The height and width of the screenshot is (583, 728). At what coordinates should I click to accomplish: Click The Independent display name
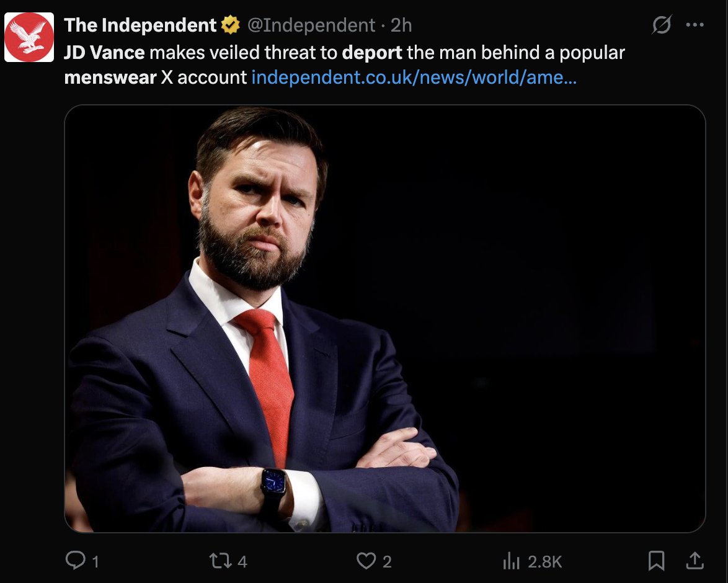138,25
